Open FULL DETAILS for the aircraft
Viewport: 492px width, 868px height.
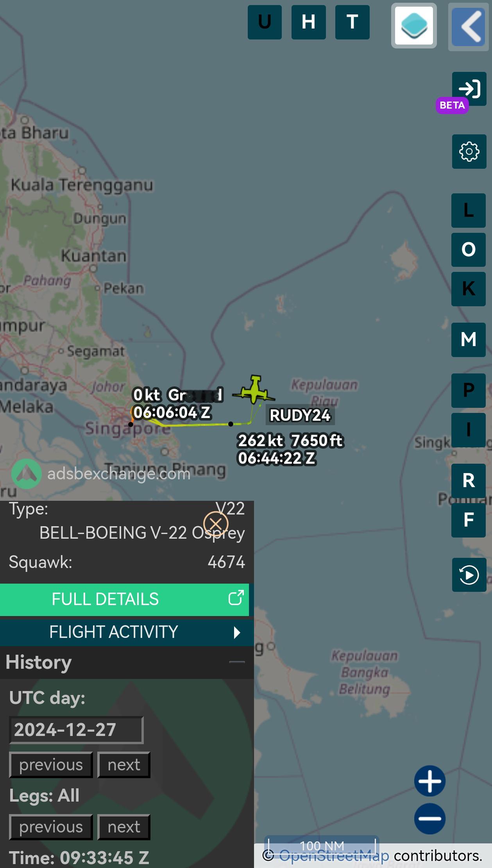coord(124,599)
